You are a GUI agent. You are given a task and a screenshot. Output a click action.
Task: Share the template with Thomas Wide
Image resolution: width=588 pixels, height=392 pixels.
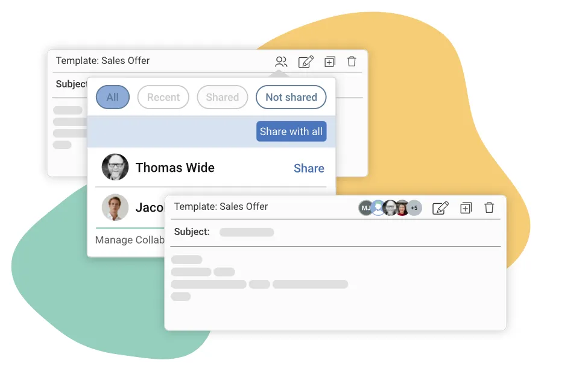309,168
